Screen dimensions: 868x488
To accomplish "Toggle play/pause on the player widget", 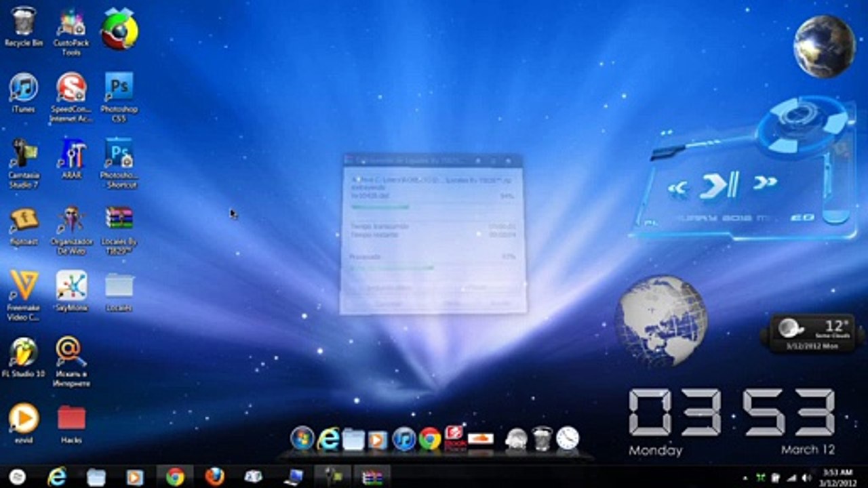I will 719,184.
